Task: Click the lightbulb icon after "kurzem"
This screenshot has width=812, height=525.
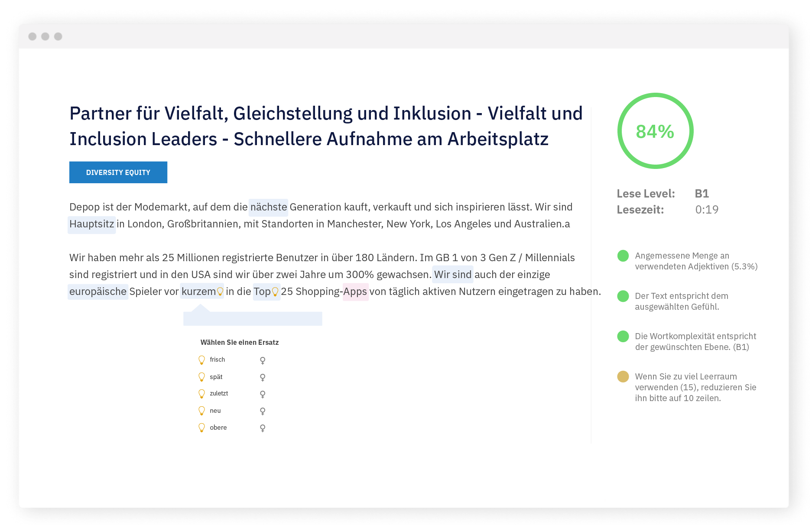Action: (x=220, y=292)
